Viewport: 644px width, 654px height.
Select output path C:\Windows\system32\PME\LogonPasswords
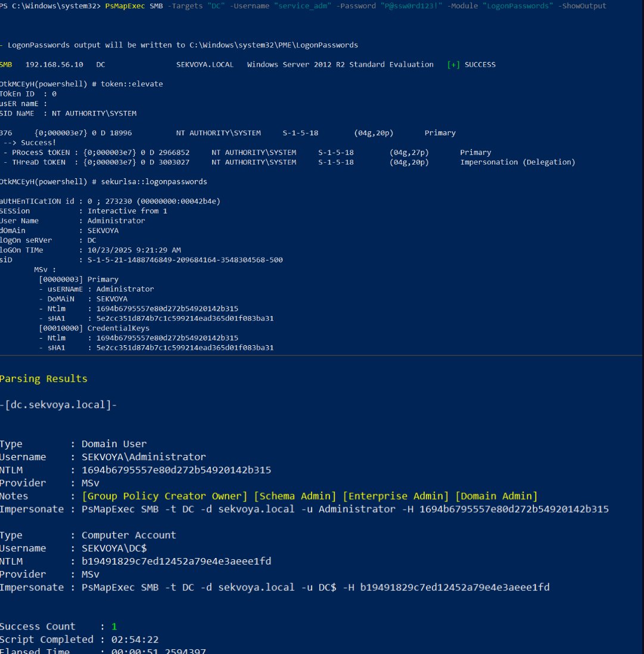click(x=273, y=45)
